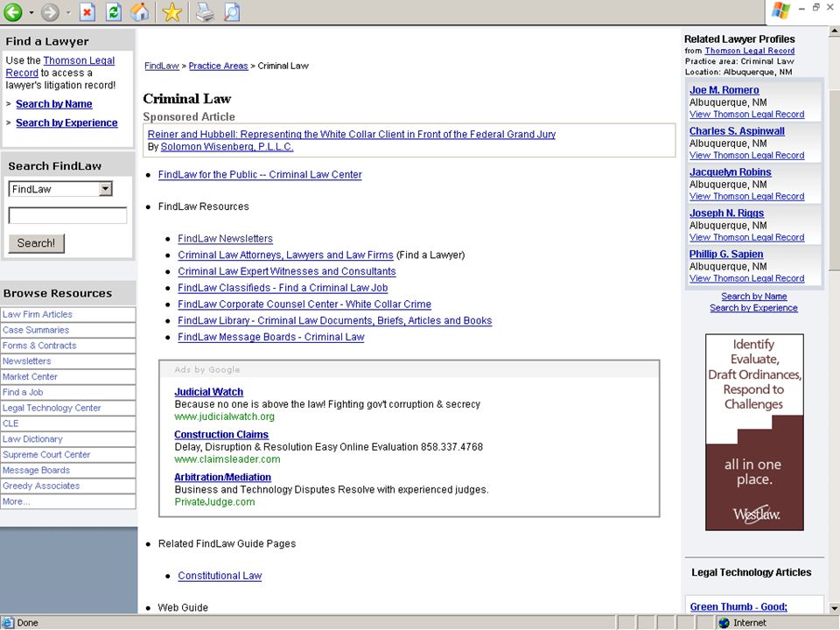Open FindLaw Message Boards Criminal Law link
Viewport: 840px width, 630px height.
click(271, 337)
